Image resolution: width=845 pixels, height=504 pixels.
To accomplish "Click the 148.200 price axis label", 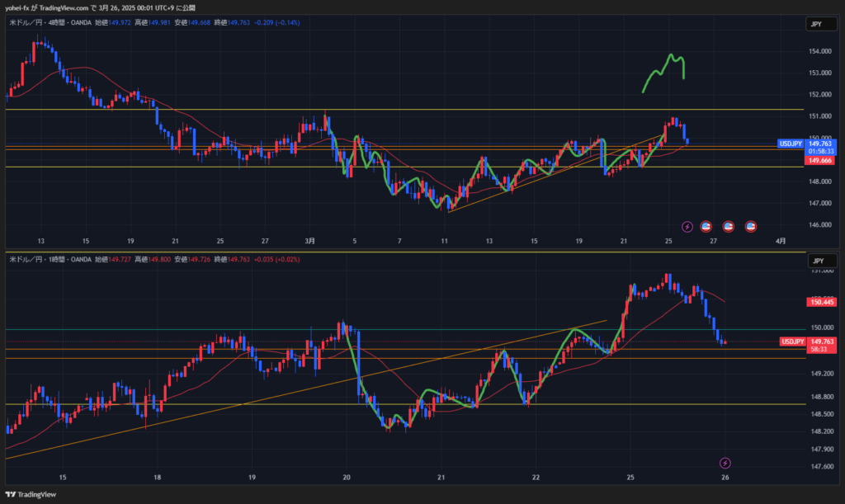I will pos(822,431).
